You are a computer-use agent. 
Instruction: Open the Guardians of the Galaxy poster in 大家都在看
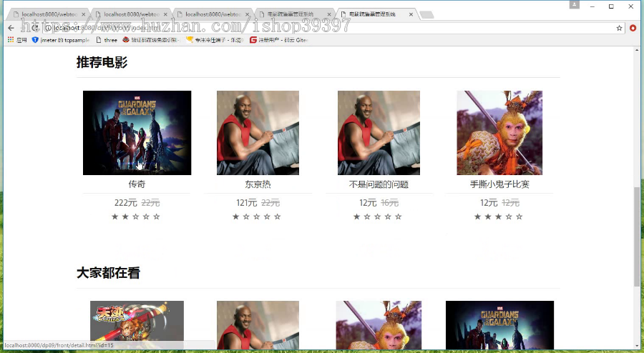(x=499, y=325)
